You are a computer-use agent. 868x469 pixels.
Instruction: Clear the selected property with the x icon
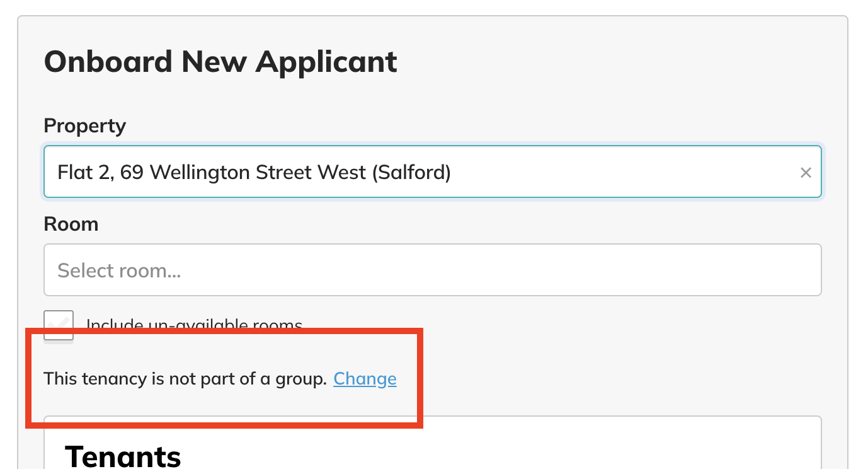(806, 173)
